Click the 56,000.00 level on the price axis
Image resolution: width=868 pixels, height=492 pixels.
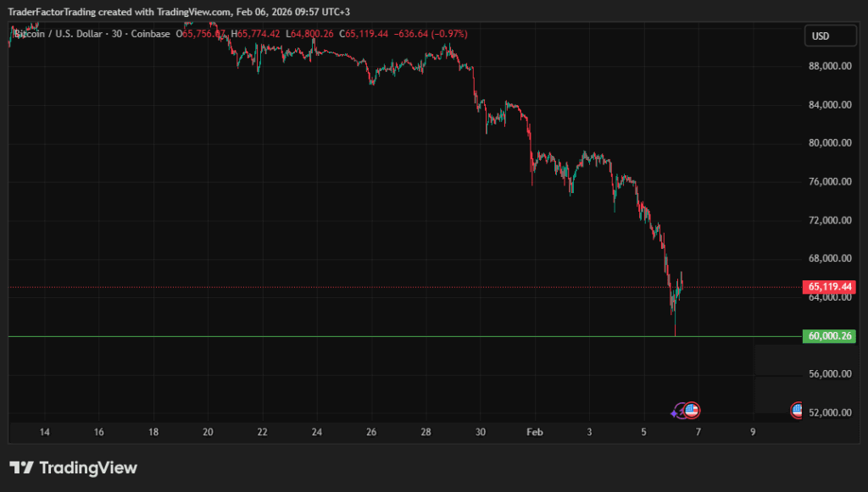coord(830,373)
